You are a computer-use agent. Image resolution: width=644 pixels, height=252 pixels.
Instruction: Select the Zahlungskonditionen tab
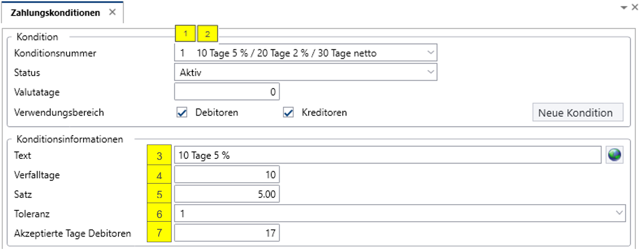pos(56,13)
